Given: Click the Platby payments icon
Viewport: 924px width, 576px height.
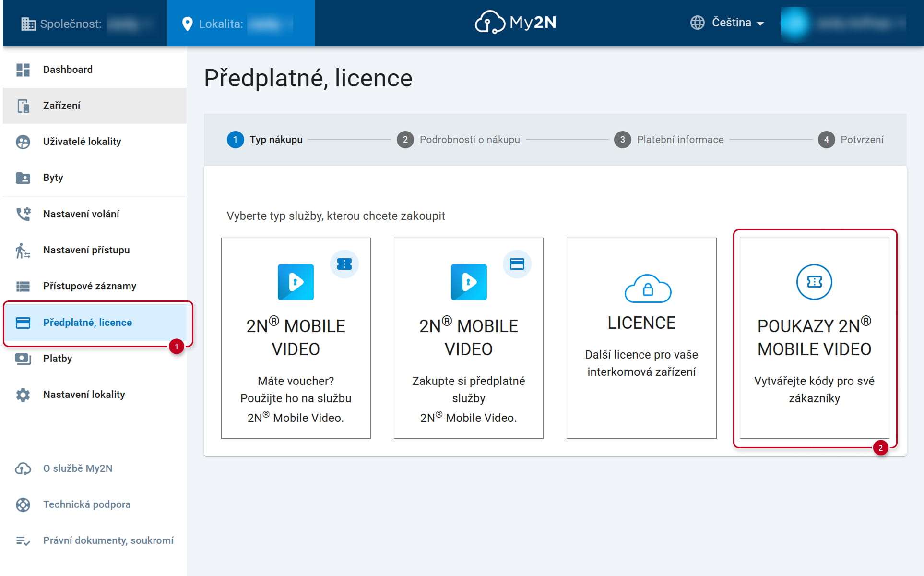Looking at the screenshot, I should pos(23,359).
